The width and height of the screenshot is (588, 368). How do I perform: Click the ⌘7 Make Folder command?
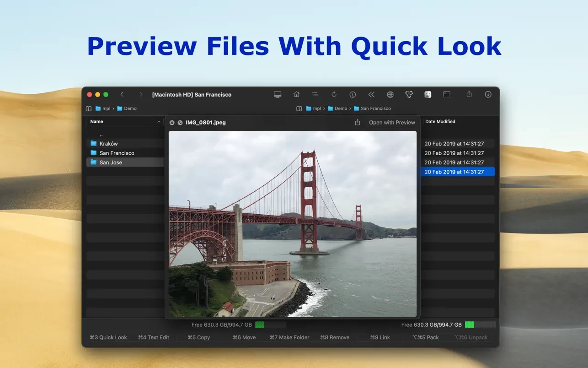click(289, 337)
